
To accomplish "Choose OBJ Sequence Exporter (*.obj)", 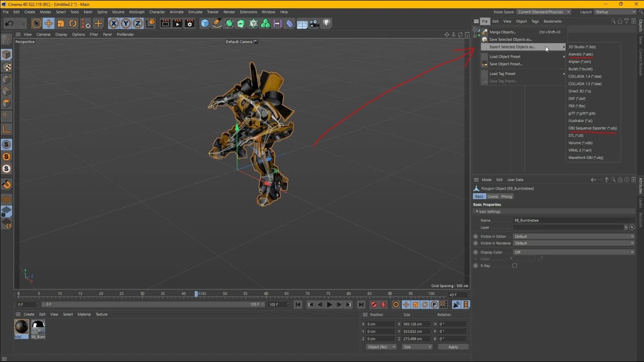I will pos(593,128).
